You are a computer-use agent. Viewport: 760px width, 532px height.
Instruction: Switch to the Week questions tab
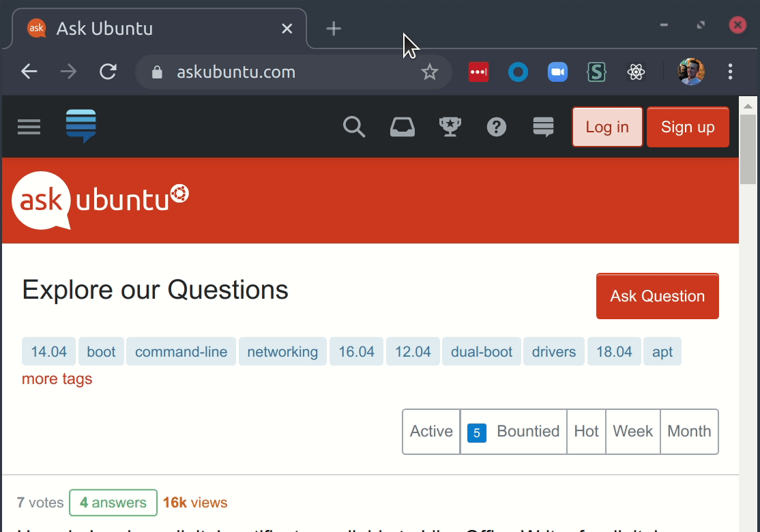click(x=633, y=431)
